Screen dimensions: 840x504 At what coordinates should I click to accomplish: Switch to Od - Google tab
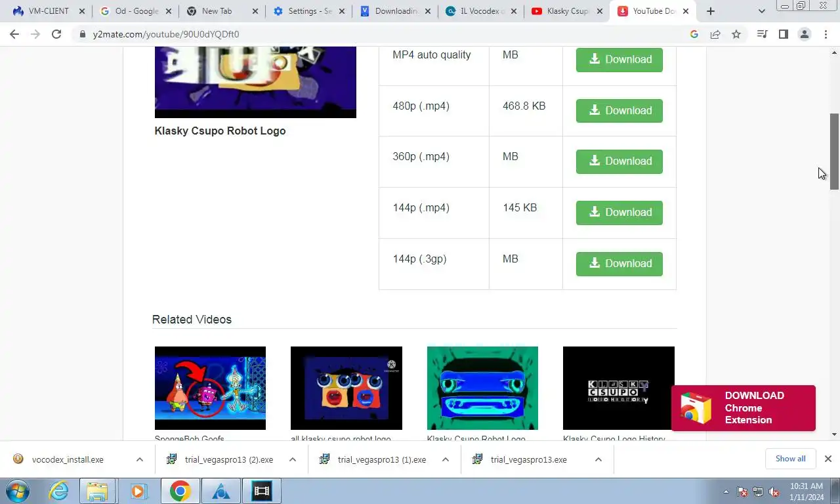click(135, 11)
